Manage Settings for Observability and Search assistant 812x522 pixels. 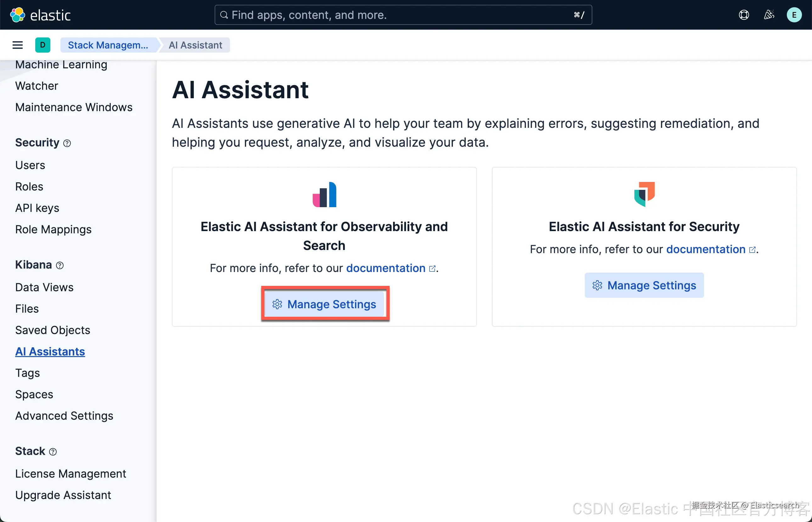pos(324,304)
